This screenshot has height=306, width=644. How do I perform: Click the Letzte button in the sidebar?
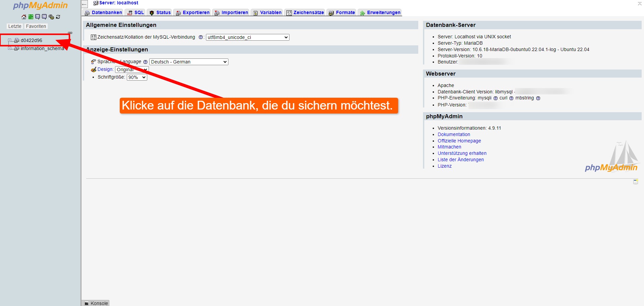pos(15,26)
